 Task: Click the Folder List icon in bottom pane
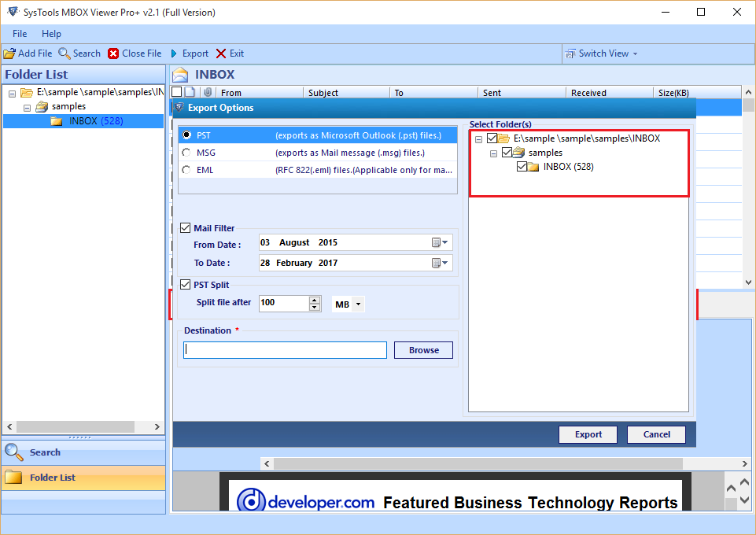coord(13,477)
